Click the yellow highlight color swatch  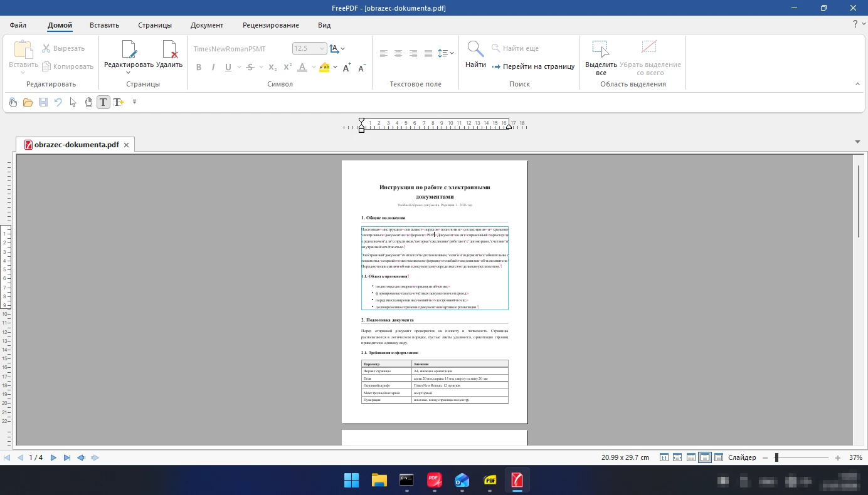[324, 68]
